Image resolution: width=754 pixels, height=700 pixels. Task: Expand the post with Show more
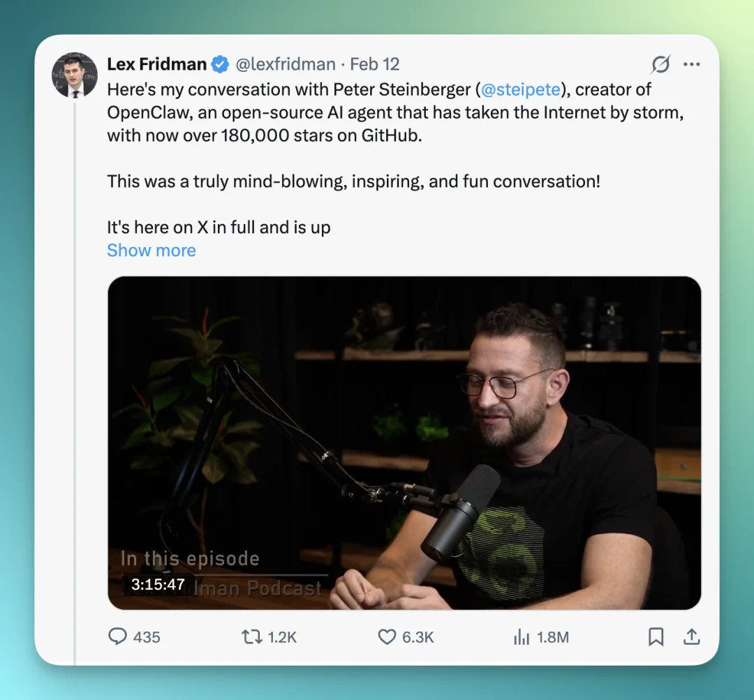[x=151, y=251]
